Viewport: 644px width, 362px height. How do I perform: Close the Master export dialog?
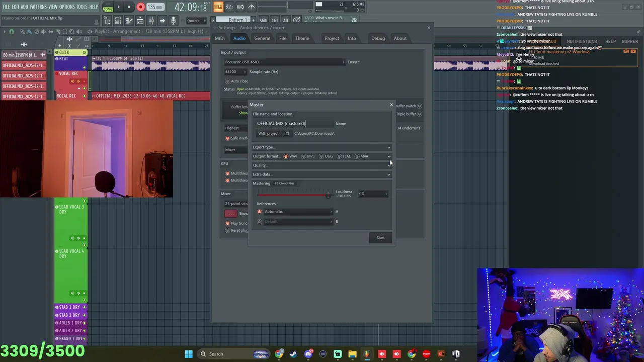click(391, 105)
